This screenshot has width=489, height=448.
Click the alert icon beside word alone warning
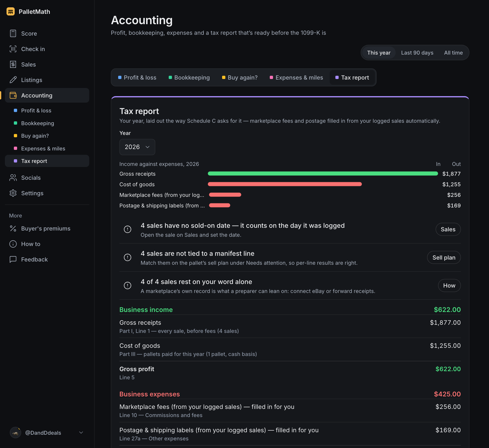[127, 286]
